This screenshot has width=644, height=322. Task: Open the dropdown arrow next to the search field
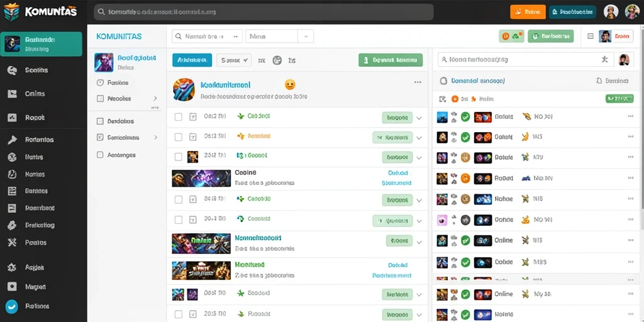click(x=236, y=36)
